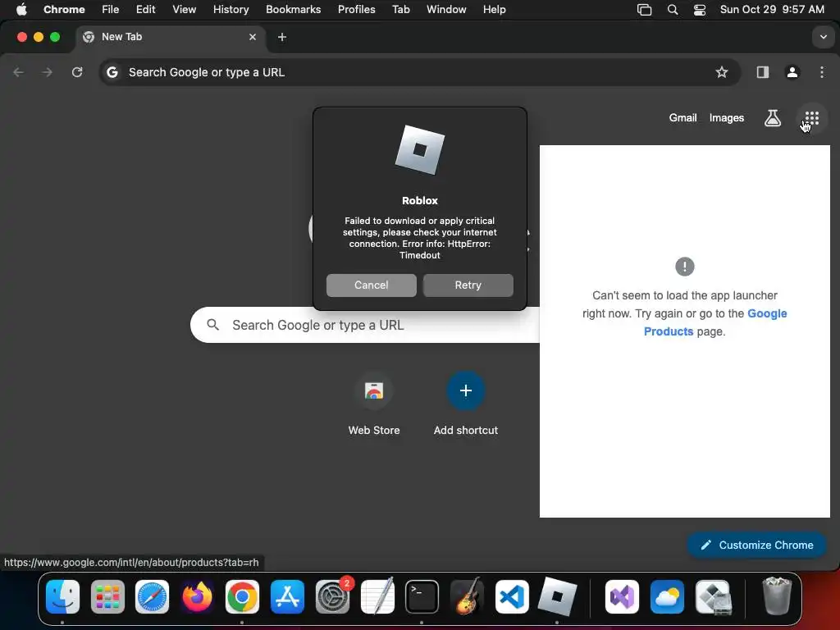Open Launchpad from the Dock
The height and width of the screenshot is (630, 840).
click(x=107, y=596)
